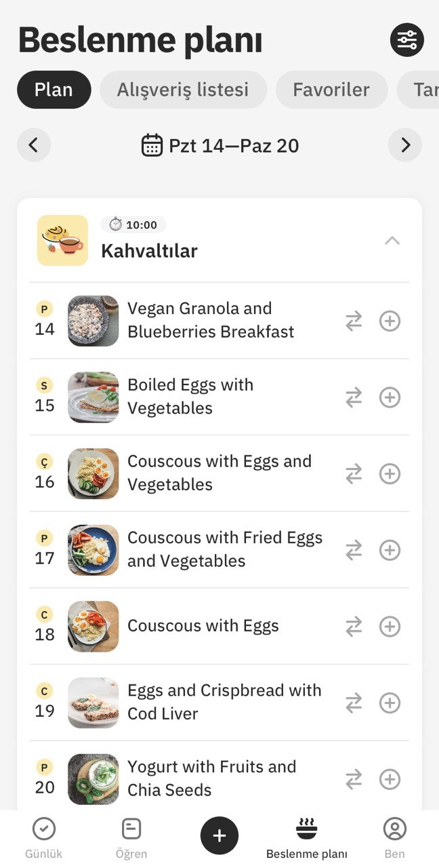Collapse the Kahvaltılar section

point(392,241)
